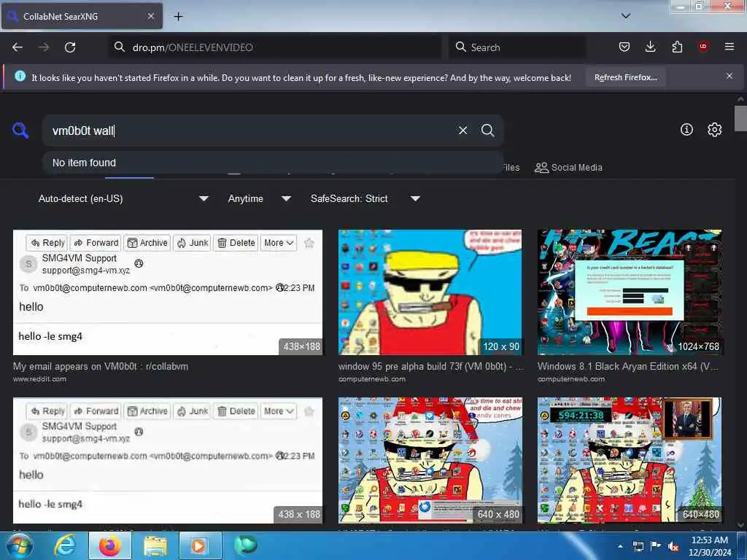
Task: Open the Downloads arrow icon
Action: pos(650,47)
